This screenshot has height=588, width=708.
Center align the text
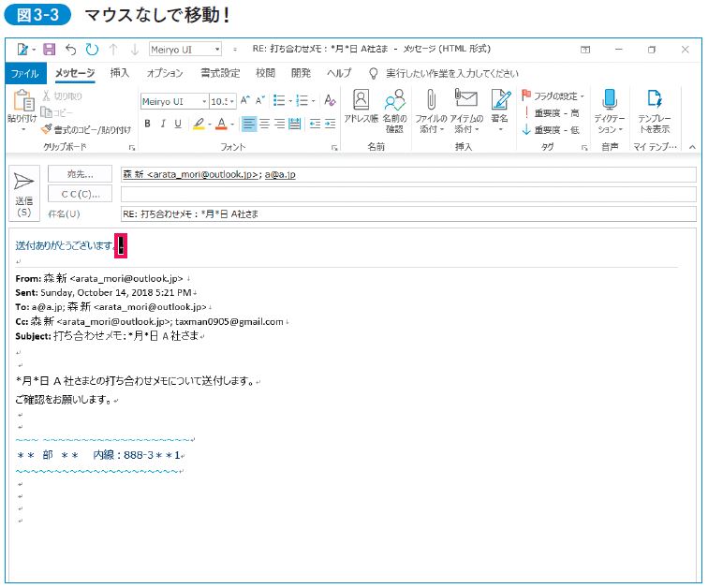point(265,124)
